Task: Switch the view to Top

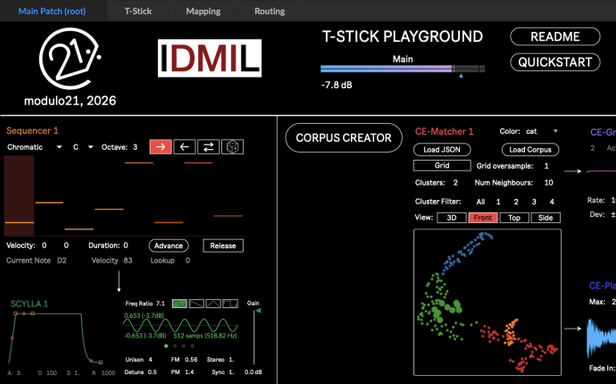Action: pyautogui.click(x=514, y=218)
